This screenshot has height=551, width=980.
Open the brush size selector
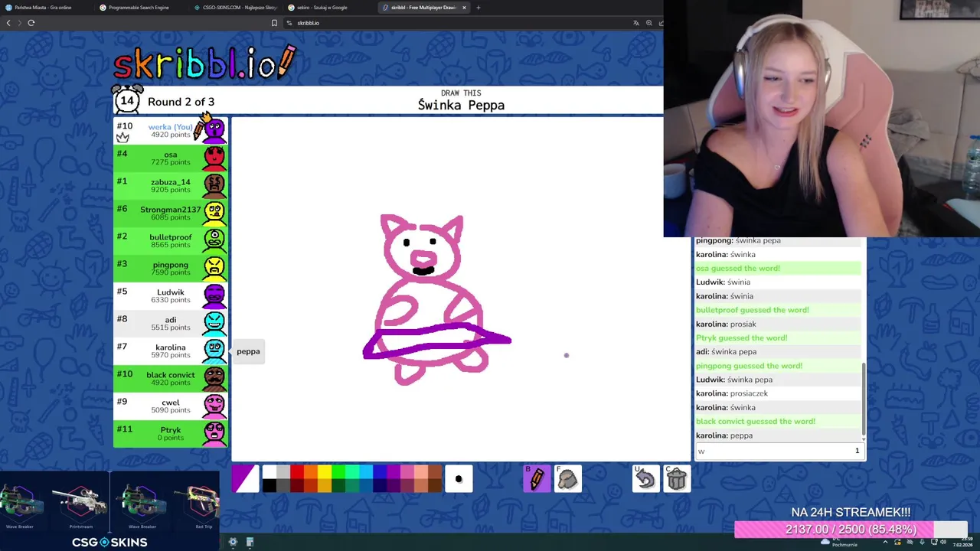tap(459, 479)
